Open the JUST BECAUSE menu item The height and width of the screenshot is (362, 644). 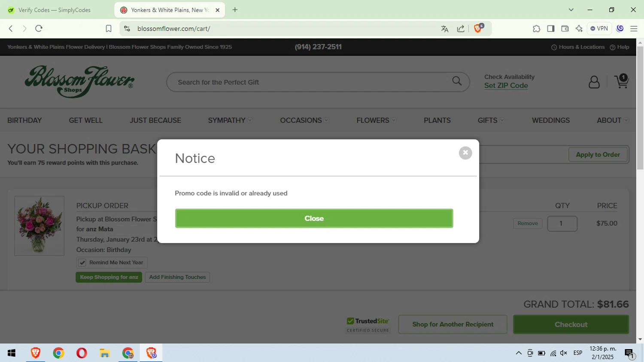coord(155,120)
